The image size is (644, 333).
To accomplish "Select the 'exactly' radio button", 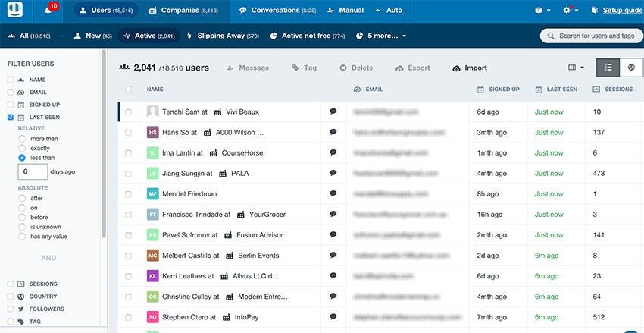I will 22,149.
